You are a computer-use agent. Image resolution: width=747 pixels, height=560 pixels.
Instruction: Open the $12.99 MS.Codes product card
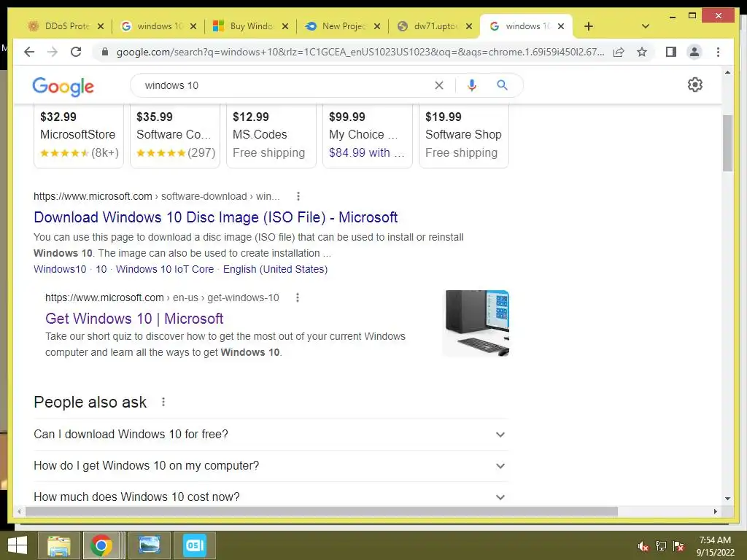271,136
